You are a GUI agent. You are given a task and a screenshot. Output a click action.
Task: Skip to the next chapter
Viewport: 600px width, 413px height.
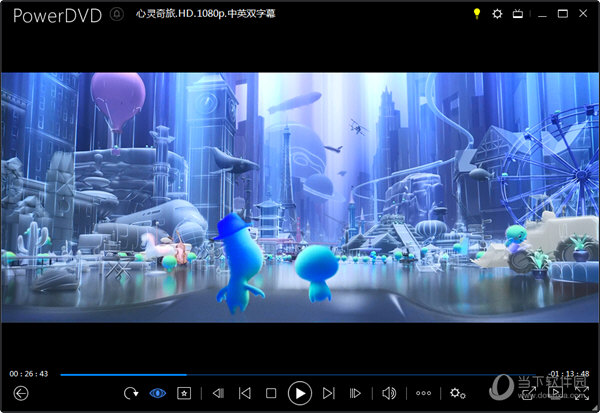(329, 393)
